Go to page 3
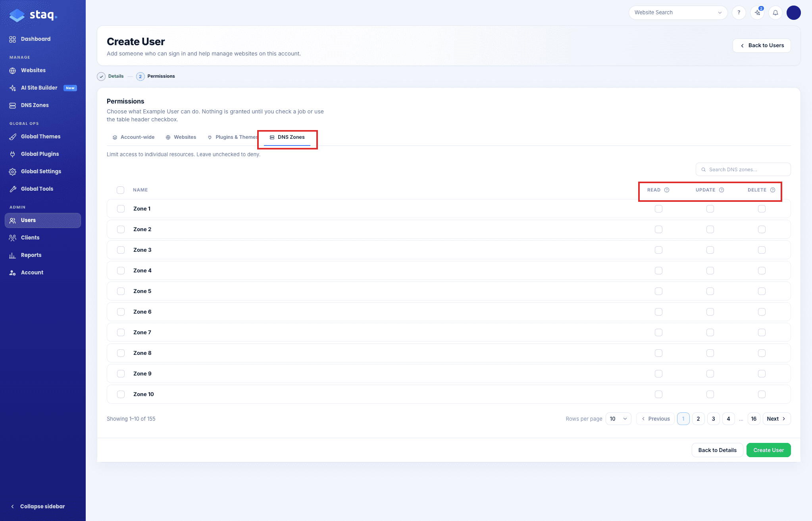This screenshot has width=812, height=521. pos(714,419)
